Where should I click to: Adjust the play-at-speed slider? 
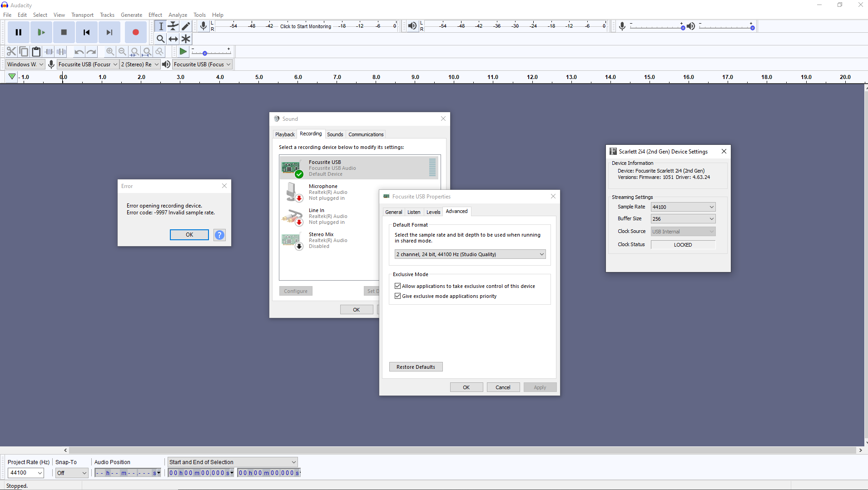(x=211, y=52)
